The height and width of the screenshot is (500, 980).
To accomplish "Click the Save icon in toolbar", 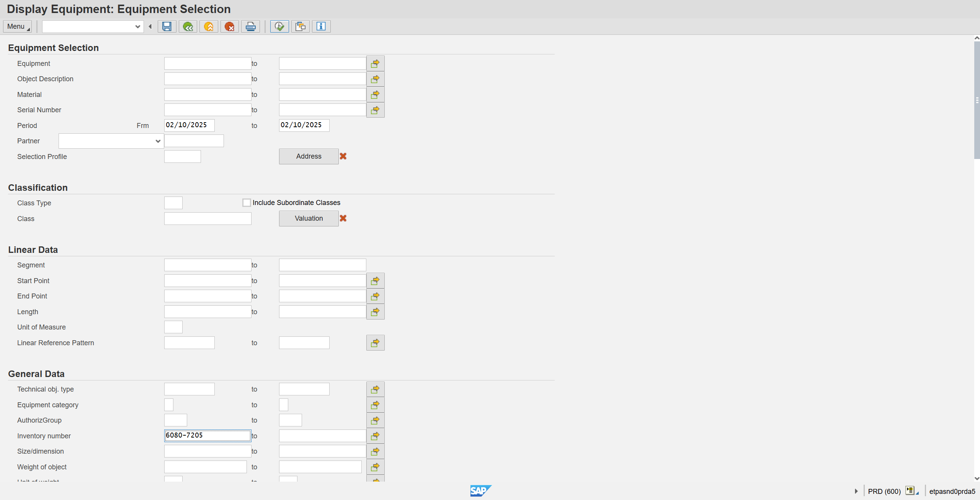I will pos(167,26).
